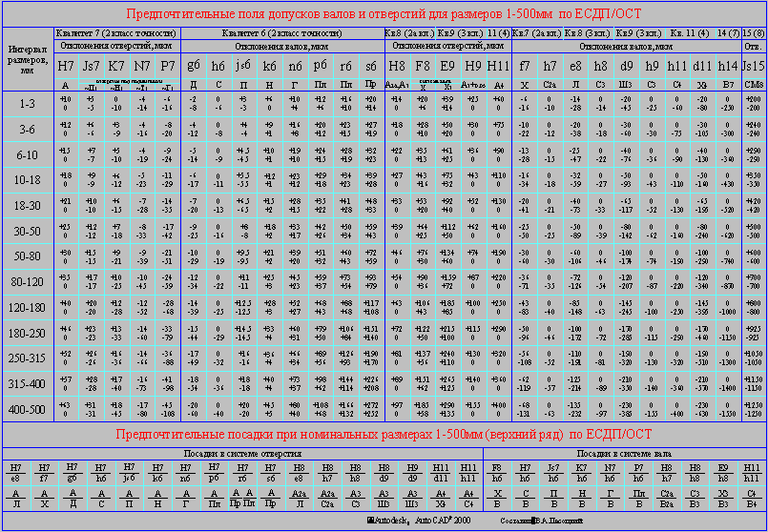Select the 'Интервал размеров, мм' header cell
This screenshot has width=768, height=532.
click(x=28, y=58)
